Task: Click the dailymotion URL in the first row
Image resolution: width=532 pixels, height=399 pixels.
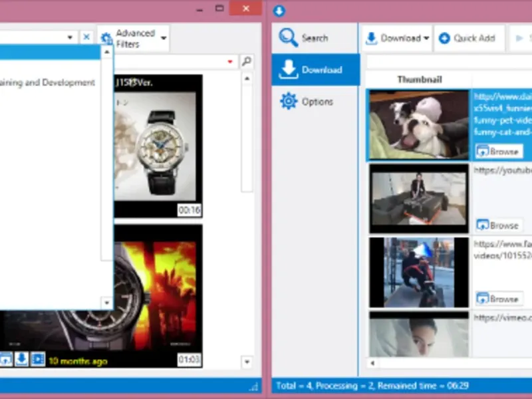Action: (x=503, y=114)
